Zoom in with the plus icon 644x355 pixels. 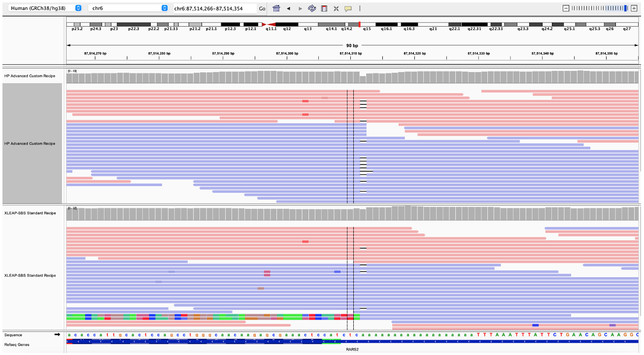[634, 8]
